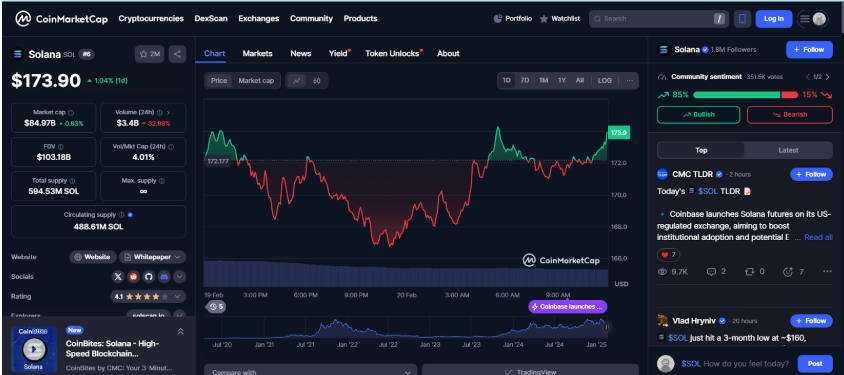Open the Compare with dropdown
Screen dimensions: 844x375
pyautogui.click(x=311, y=371)
